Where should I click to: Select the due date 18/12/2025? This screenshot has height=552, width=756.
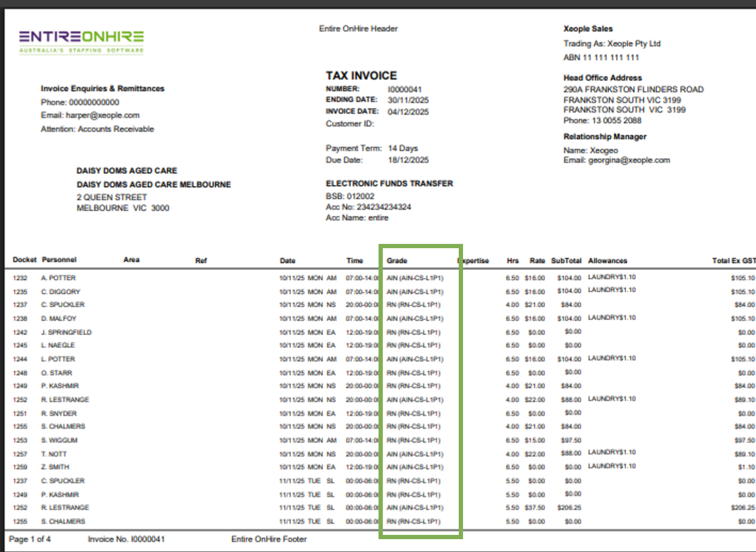pos(408,160)
